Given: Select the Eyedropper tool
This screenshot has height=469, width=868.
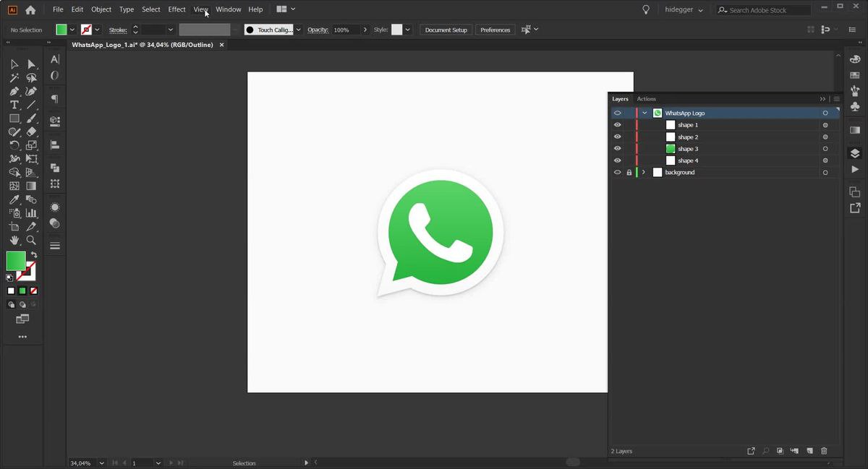Looking at the screenshot, I should (x=14, y=199).
